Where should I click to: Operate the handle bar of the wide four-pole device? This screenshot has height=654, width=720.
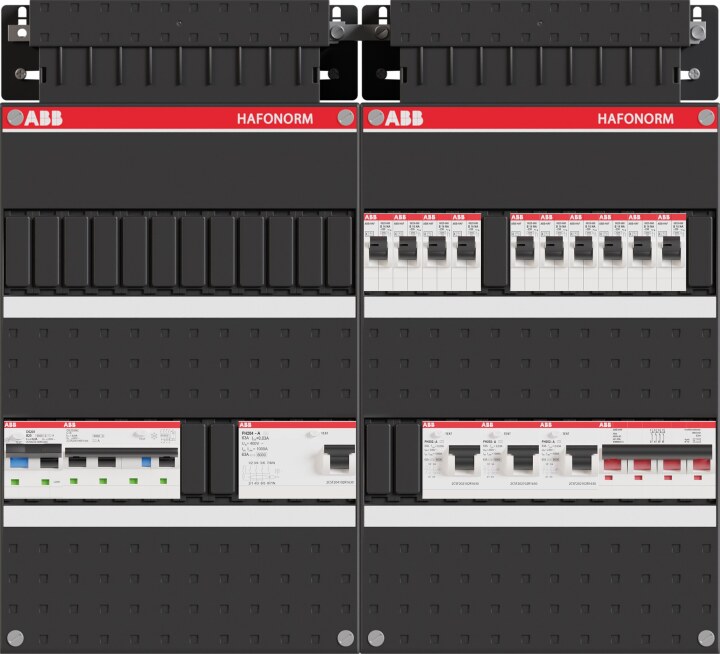(x=121, y=452)
